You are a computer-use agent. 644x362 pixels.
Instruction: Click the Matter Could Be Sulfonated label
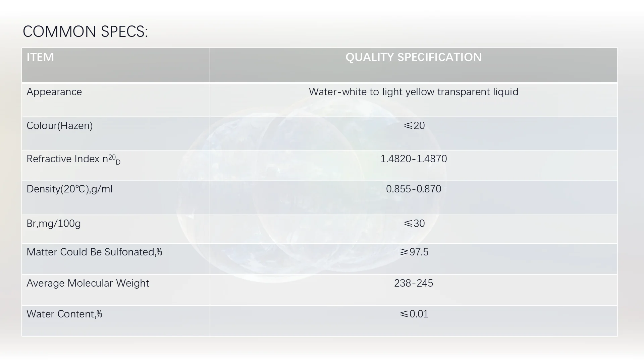coord(94,252)
